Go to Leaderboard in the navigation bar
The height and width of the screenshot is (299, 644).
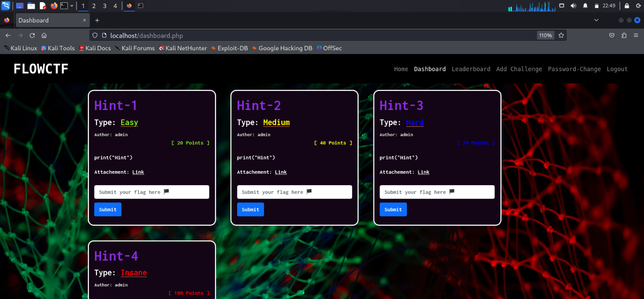(471, 69)
